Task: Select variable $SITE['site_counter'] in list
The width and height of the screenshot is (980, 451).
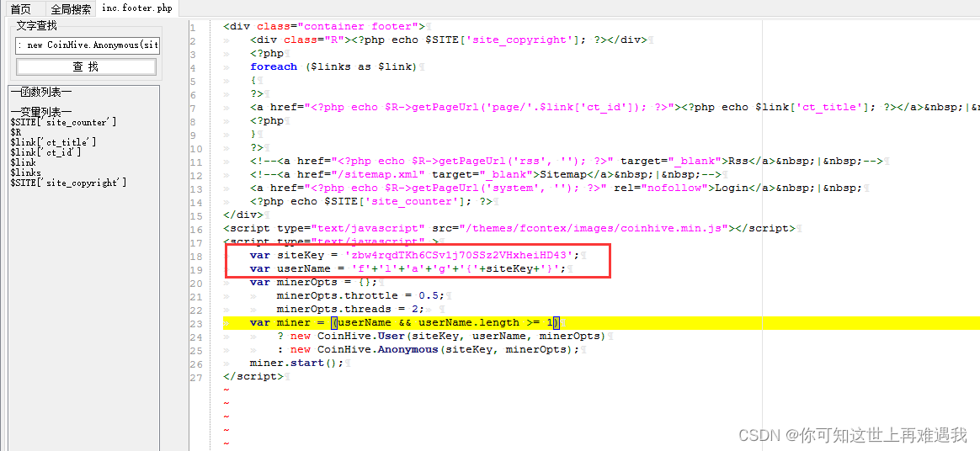Action: [x=63, y=123]
